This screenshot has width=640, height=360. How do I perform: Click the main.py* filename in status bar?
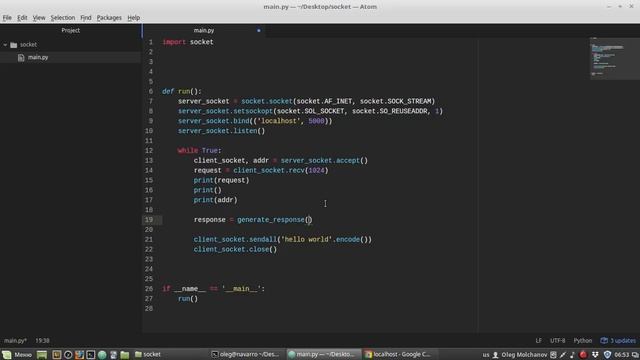[x=15, y=340]
